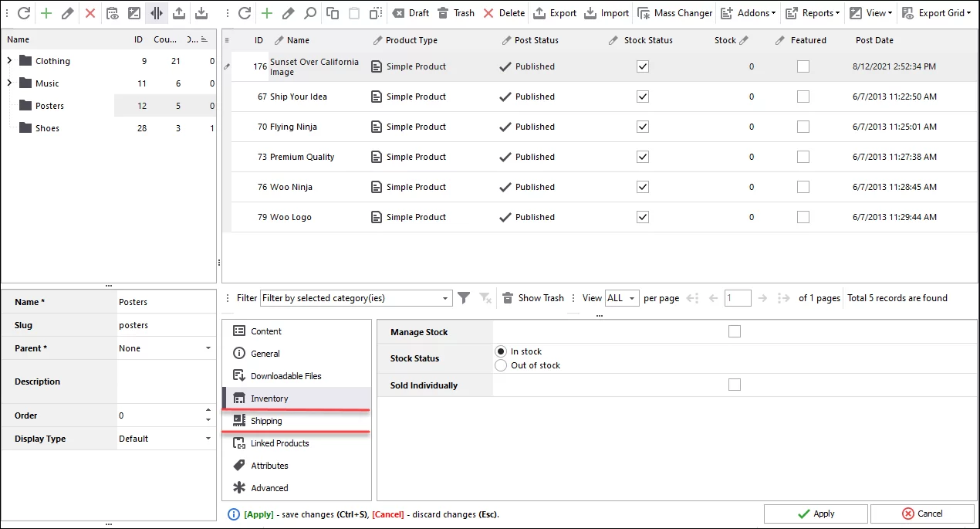The width and height of the screenshot is (980, 529).
Task: Open the Mass Changer tool
Action: [675, 12]
